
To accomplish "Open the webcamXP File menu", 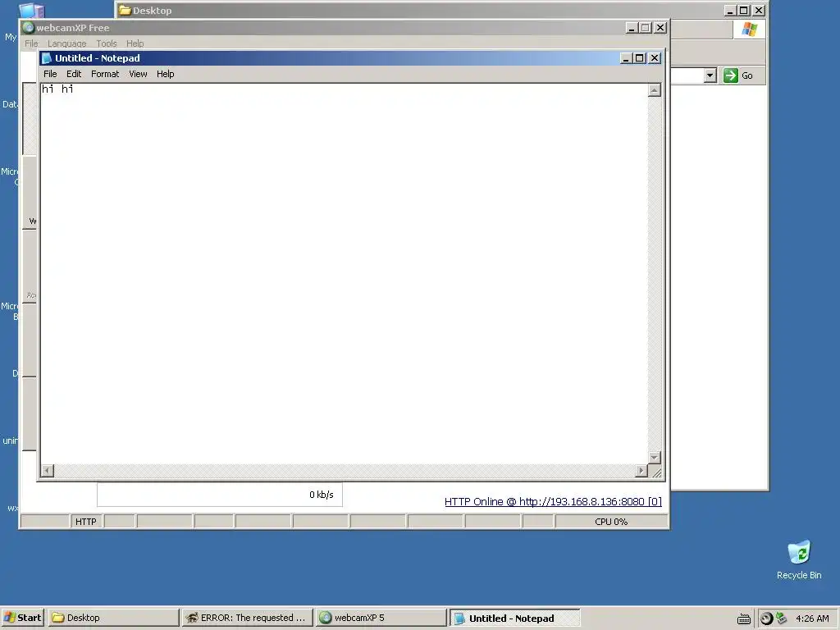I will (x=32, y=43).
